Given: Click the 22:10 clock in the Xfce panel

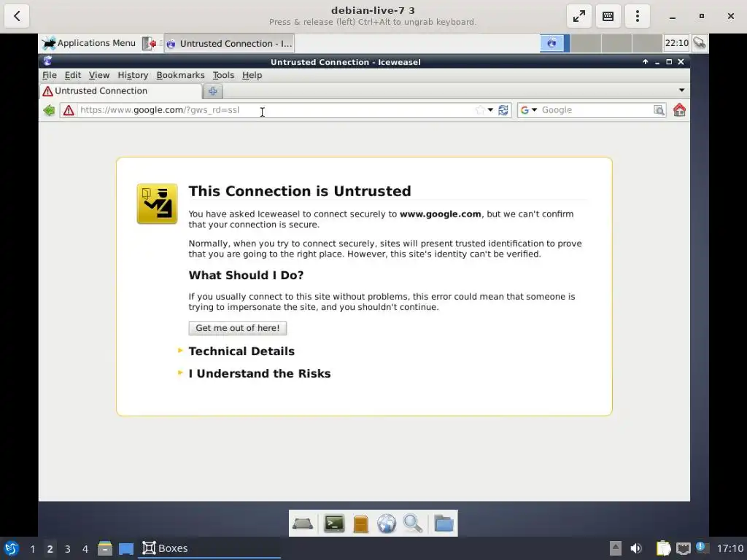Looking at the screenshot, I should pos(676,43).
